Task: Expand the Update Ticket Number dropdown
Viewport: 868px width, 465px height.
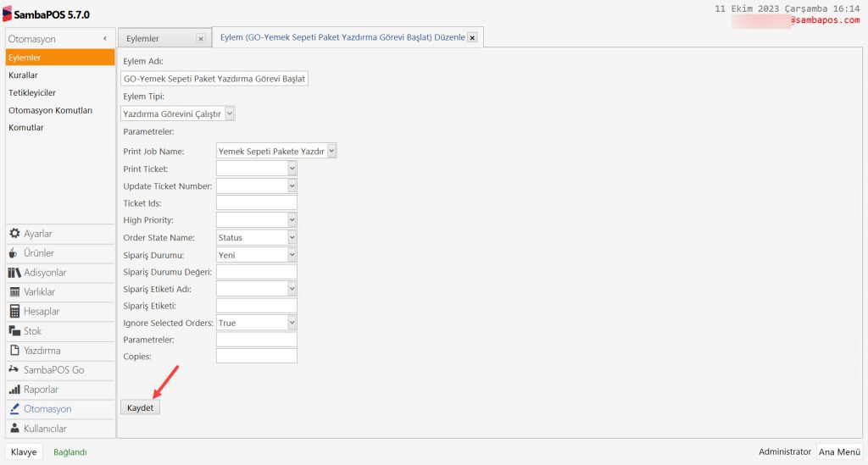Action: click(292, 185)
